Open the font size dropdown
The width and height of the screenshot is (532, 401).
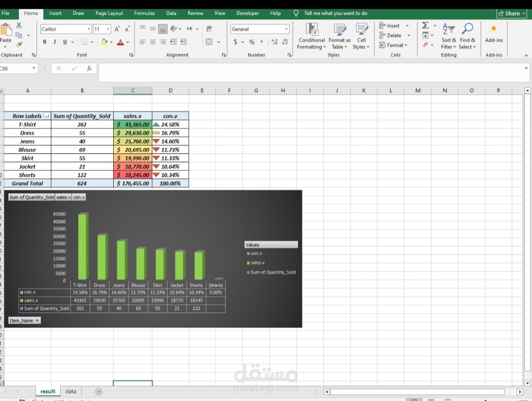pos(108,29)
